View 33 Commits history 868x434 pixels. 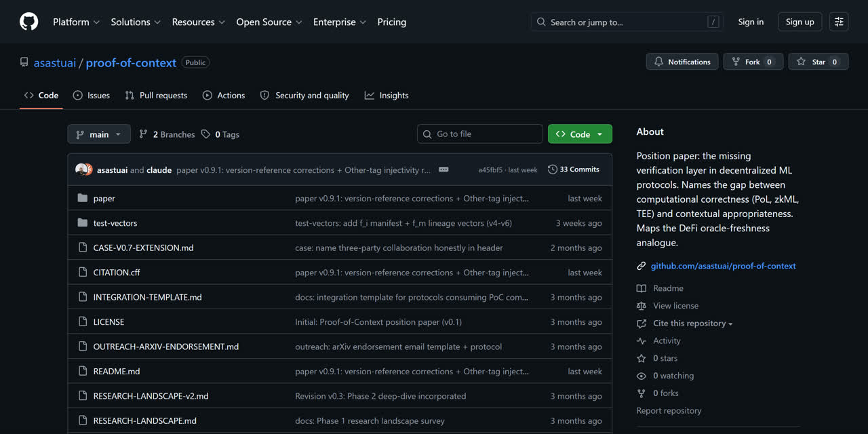574,170
